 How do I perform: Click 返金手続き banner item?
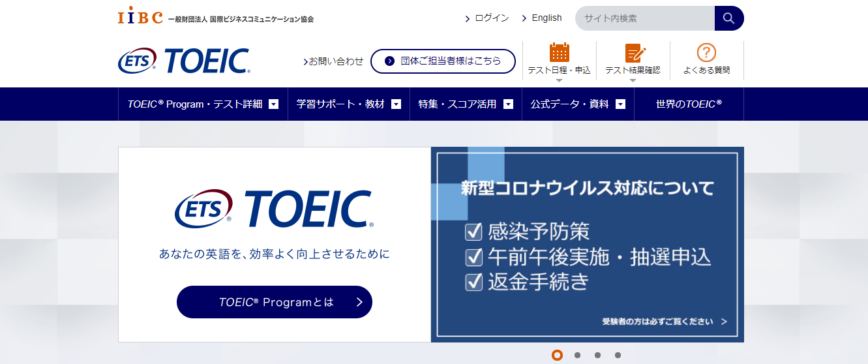coord(528,282)
